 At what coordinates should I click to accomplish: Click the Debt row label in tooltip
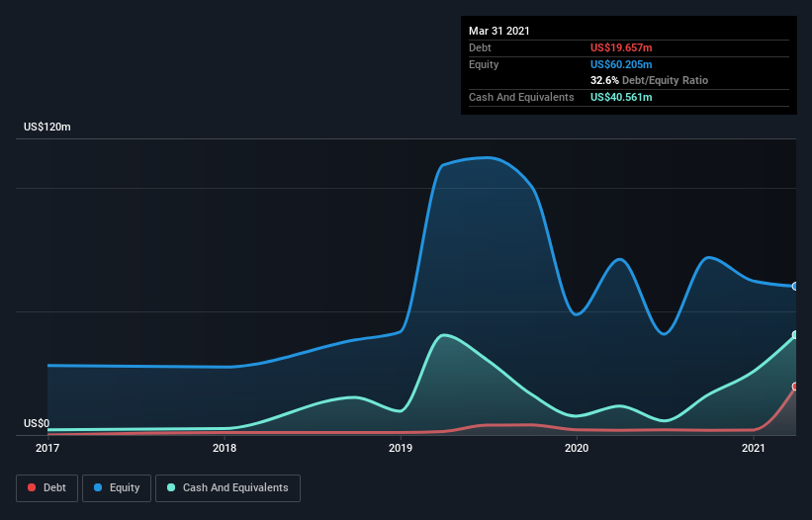coord(480,47)
